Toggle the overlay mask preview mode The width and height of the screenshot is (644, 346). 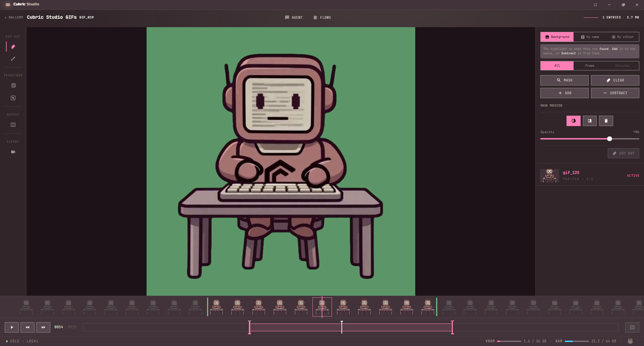(x=574, y=121)
